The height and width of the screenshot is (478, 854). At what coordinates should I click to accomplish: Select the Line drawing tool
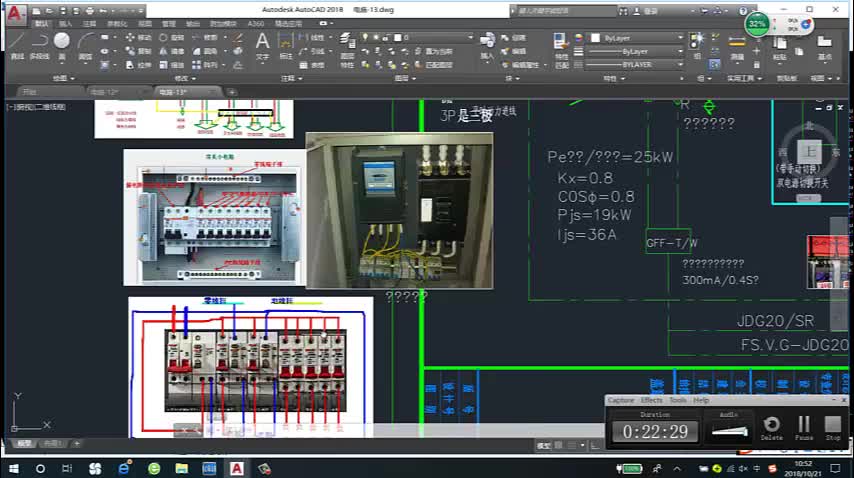tap(17, 46)
